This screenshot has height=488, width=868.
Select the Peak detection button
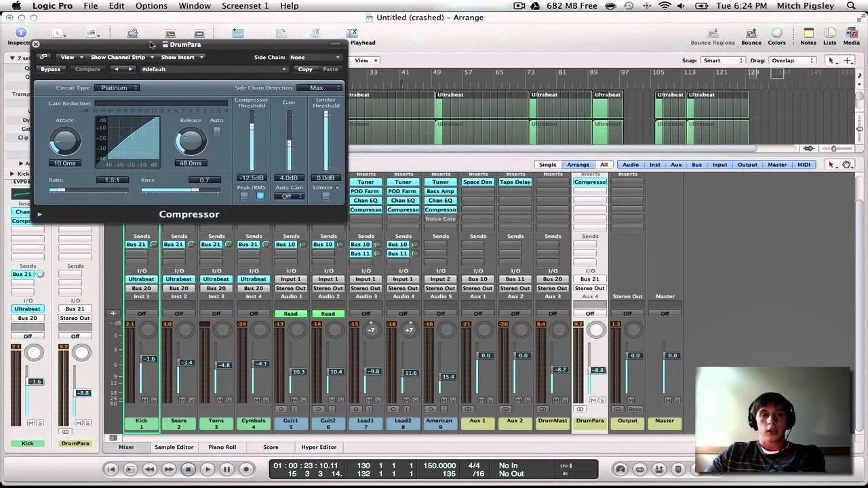tap(244, 196)
